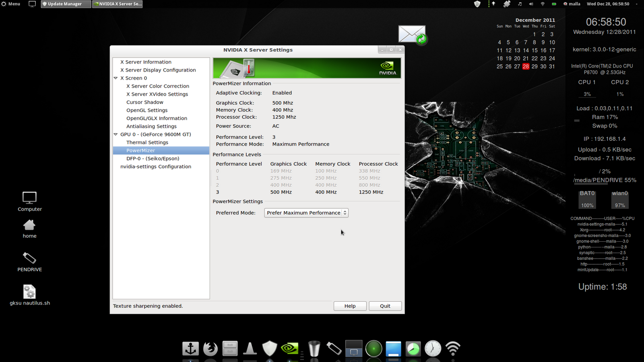Open the Menu in top panel

tap(11, 4)
